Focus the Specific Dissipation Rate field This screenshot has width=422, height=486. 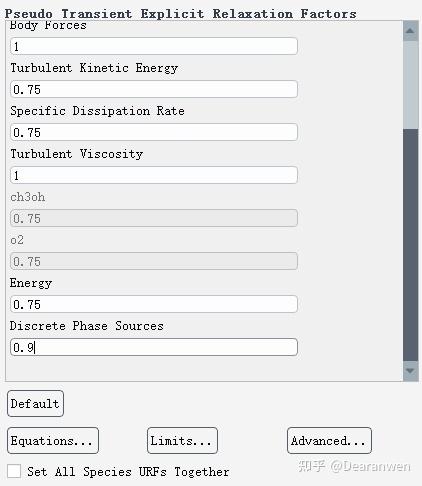[154, 132]
